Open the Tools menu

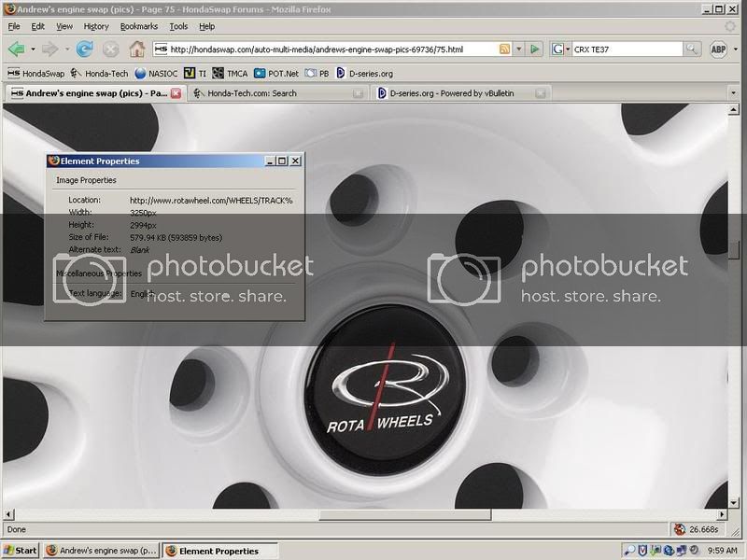point(178,26)
